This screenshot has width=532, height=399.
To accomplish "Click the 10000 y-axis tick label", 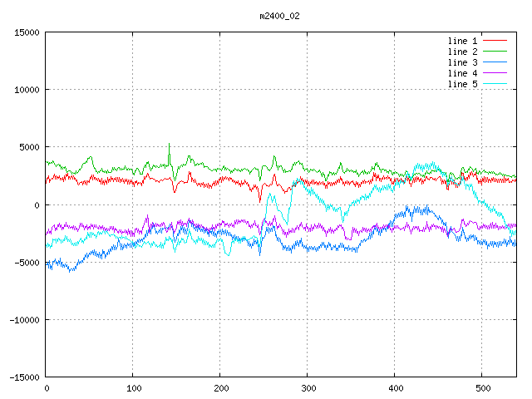I will pos(27,90).
